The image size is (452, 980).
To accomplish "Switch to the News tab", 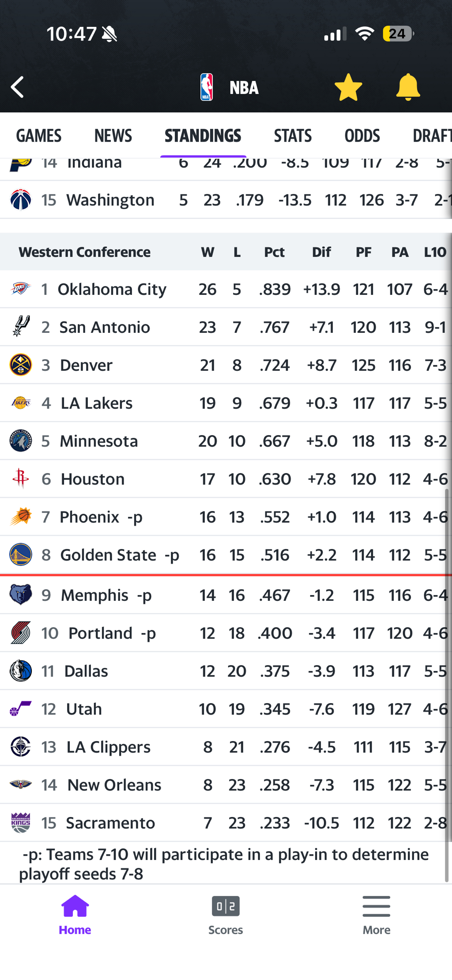I will click(113, 136).
